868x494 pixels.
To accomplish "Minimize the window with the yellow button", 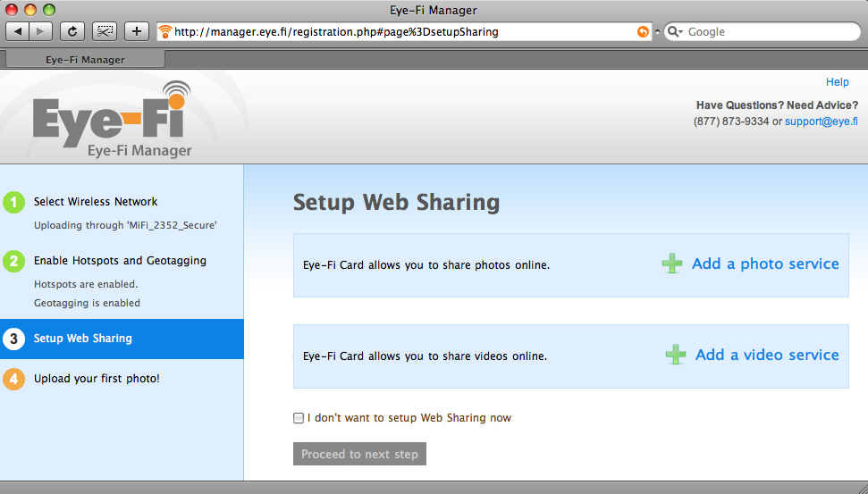I will tap(30, 10).
